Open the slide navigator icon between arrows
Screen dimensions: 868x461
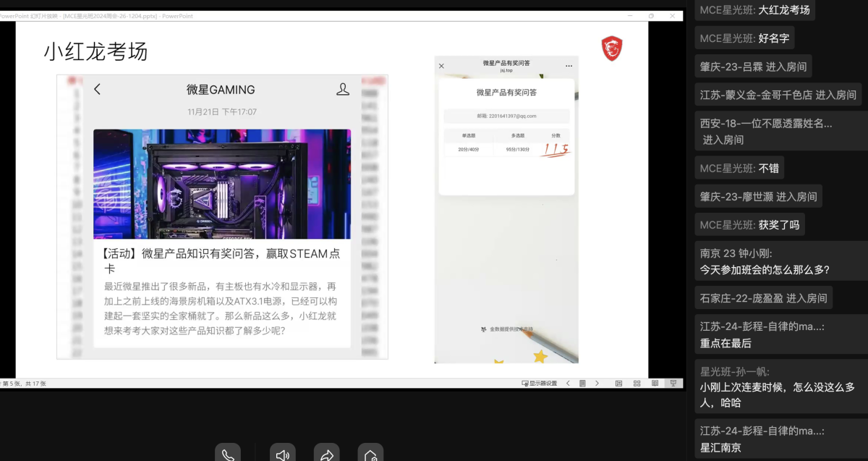click(582, 384)
